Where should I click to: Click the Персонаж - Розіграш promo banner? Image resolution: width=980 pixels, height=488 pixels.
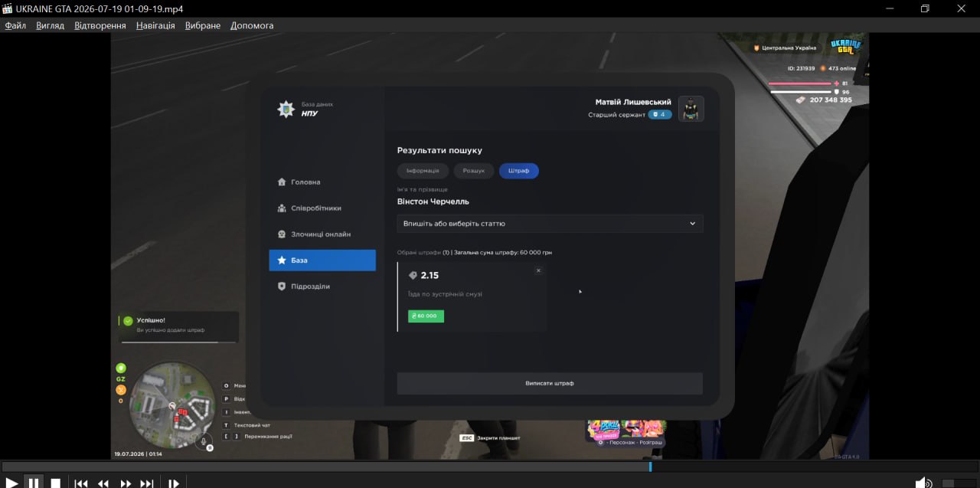626,432
